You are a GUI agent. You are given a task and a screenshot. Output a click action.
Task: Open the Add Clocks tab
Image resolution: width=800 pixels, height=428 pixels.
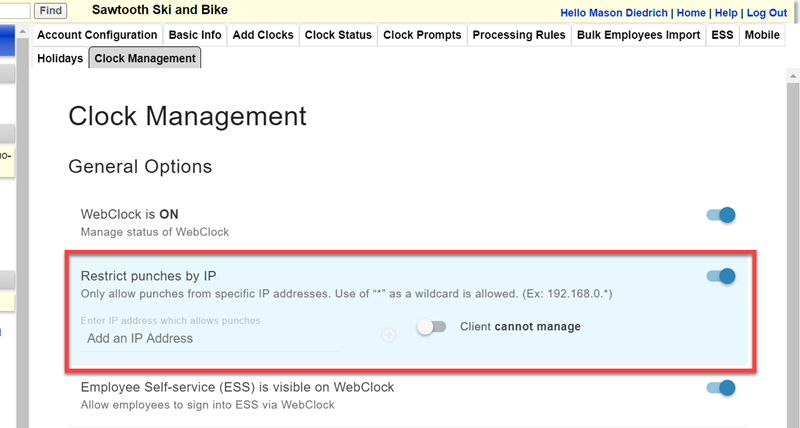263,35
